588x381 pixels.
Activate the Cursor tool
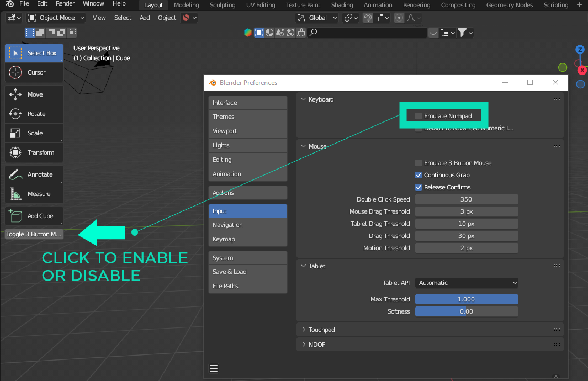pyautogui.click(x=34, y=72)
